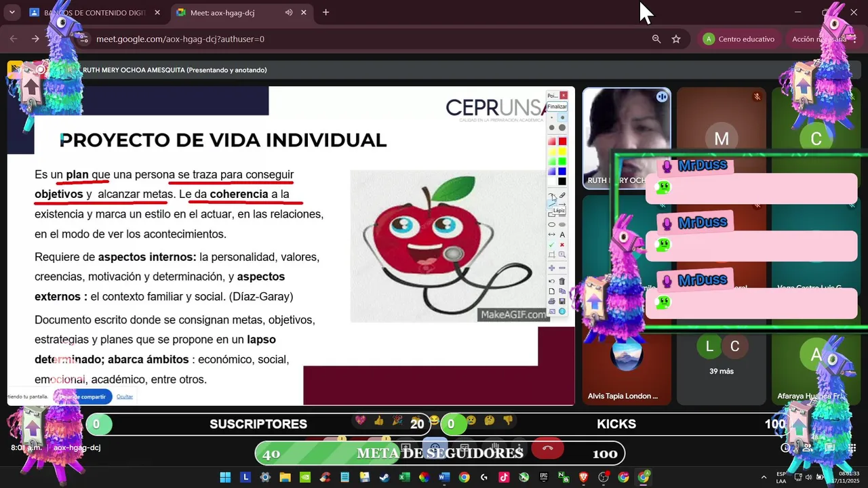
Task: Open the Windows Start menu
Action: (225, 477)
